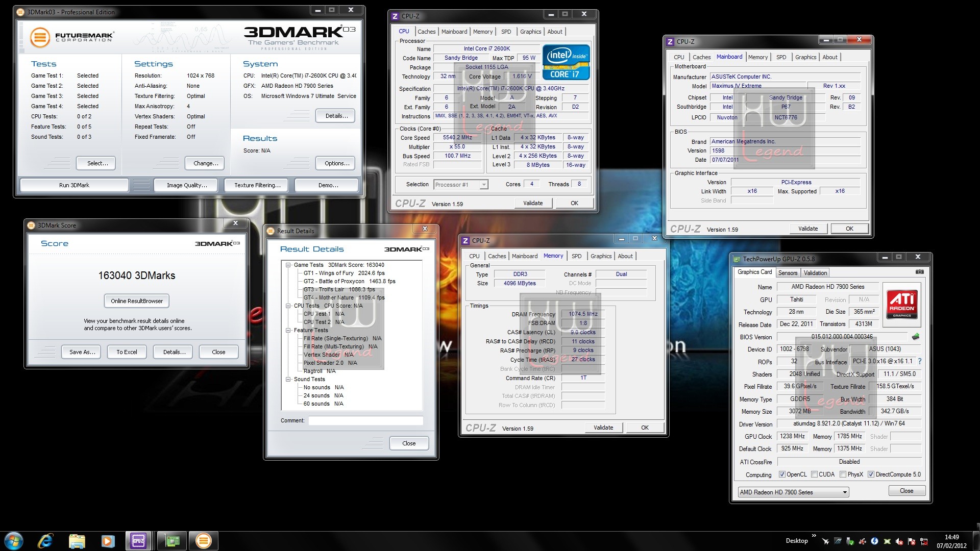Toggle the PhysX checkbox in GPU-Z

pyautogui.click(x=843, y=474)
